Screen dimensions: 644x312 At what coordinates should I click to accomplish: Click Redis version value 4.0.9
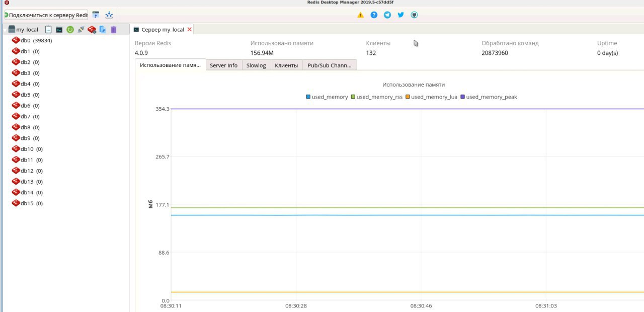(141, 53)
